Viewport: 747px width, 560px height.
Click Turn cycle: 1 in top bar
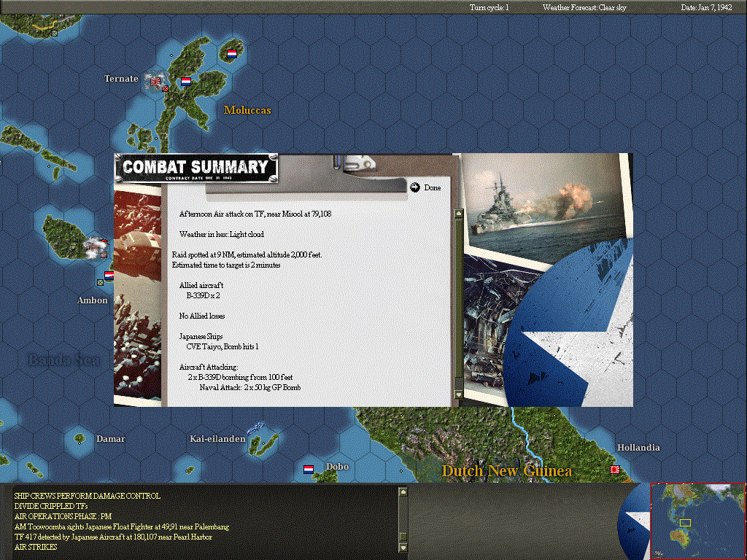click(489, 7)
